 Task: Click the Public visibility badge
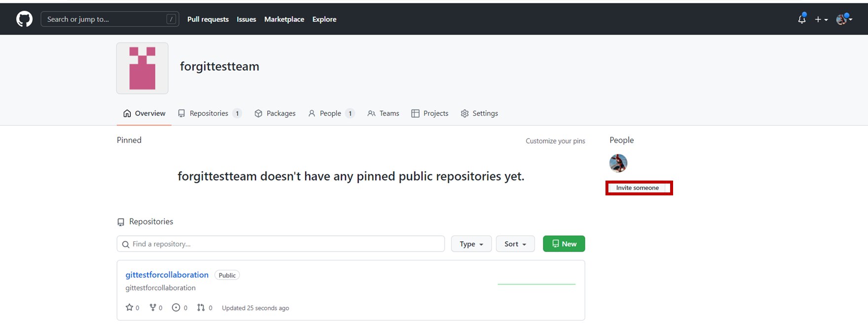point(227,275)
